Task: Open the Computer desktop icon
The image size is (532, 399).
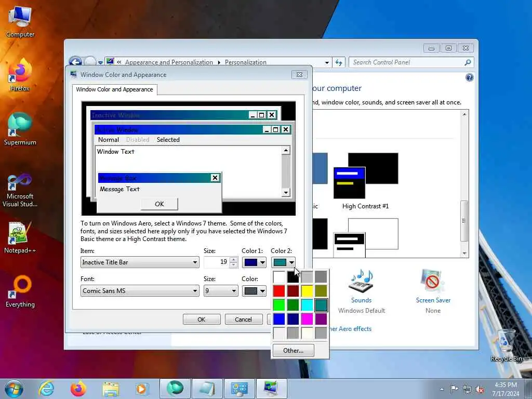Action: [x=20, y=21]
